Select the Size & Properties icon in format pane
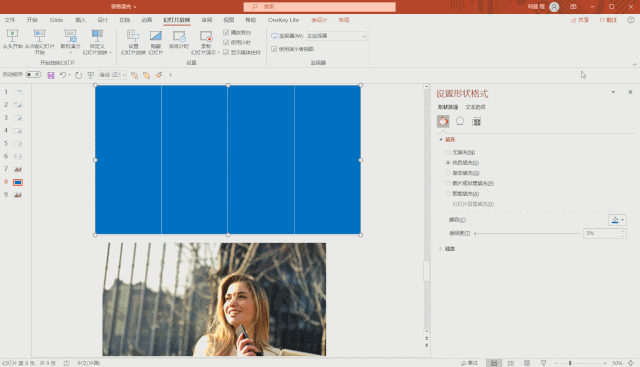Viewport: 640px width, 367px height. [476, 121]
